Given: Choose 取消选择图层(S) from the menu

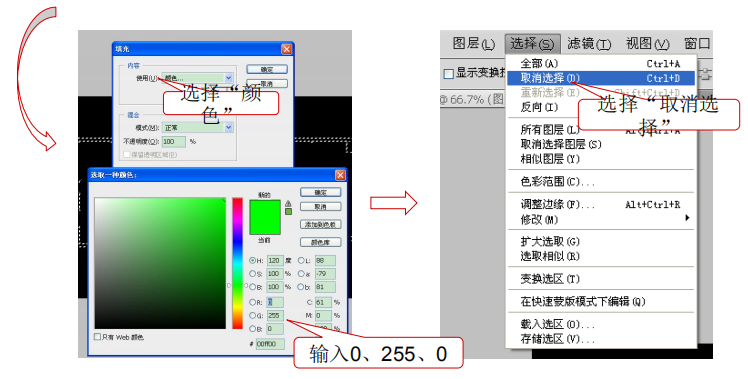Looking at the screenshot, I should point(601,144).
